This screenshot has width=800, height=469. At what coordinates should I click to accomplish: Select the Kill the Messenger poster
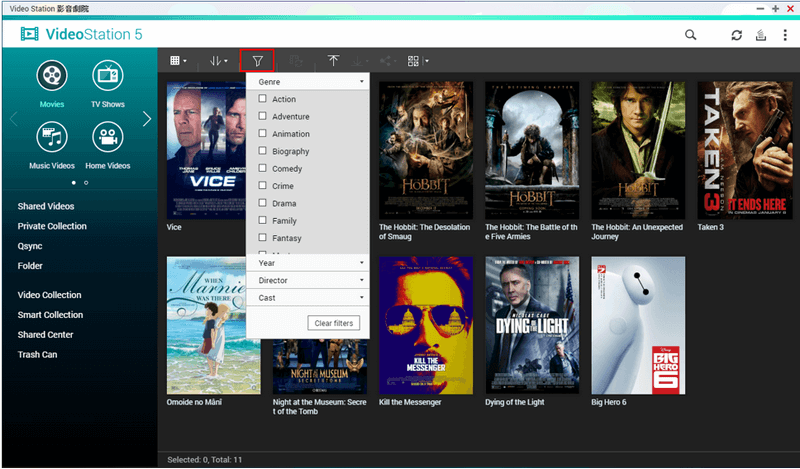[426, 325]
